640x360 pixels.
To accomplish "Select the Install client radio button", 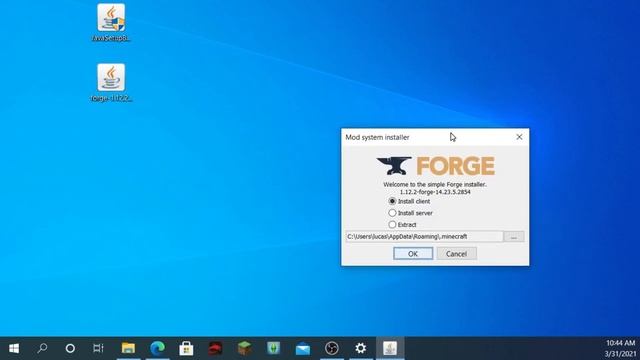I will pyautogui.click(x=392, y=201).
